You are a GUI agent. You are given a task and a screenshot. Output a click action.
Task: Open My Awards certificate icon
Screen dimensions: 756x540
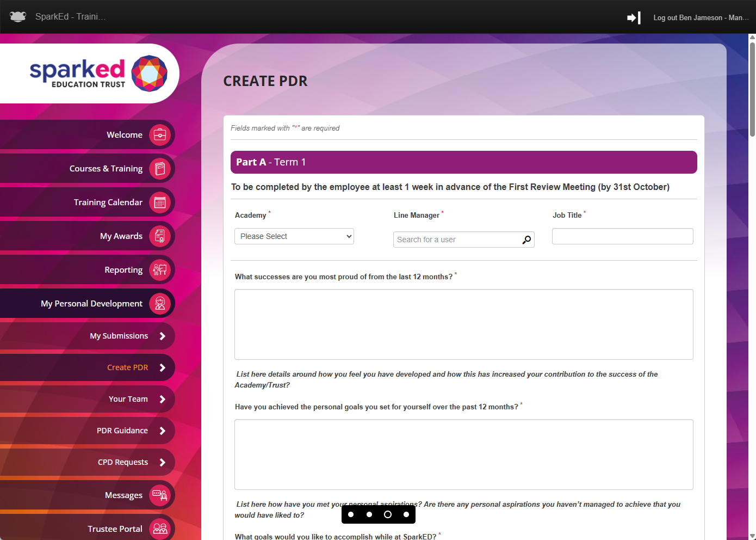[x=160, y=236]
